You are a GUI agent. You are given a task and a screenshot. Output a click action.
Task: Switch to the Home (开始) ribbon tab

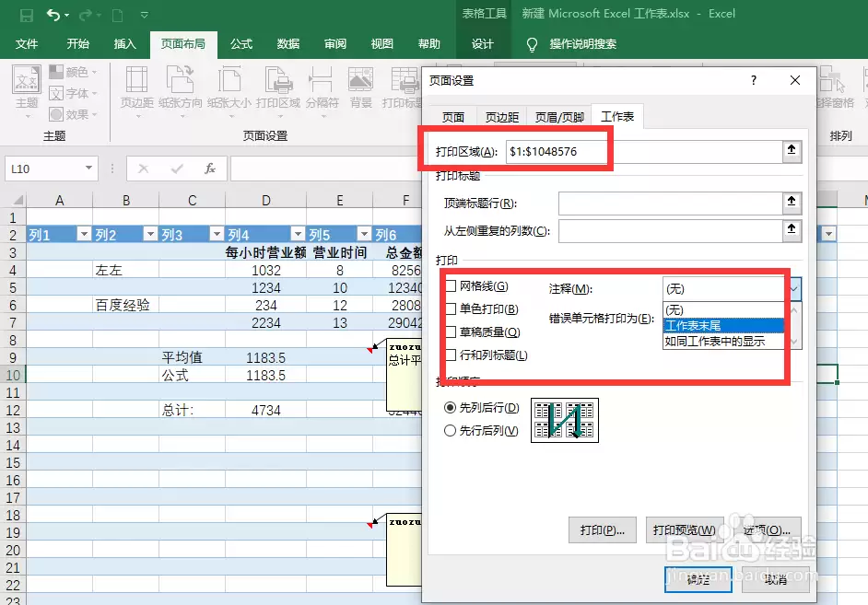[x=78, y=44]
